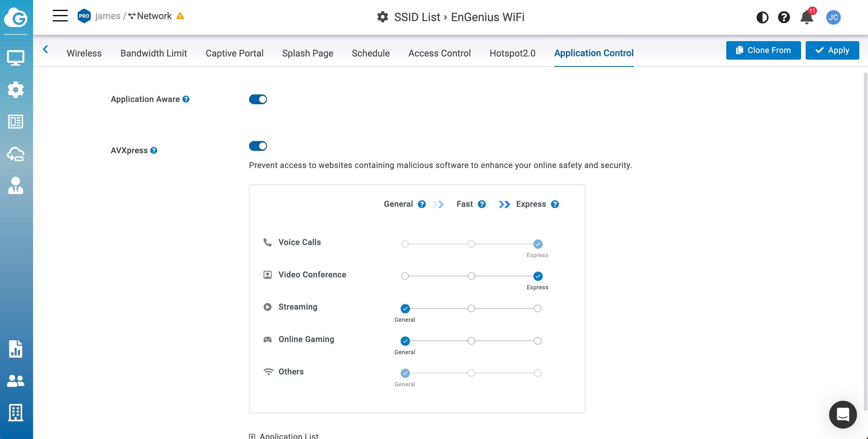Expand the Application List section
Viewport: 868px width, 439px height.
[252, 436]
